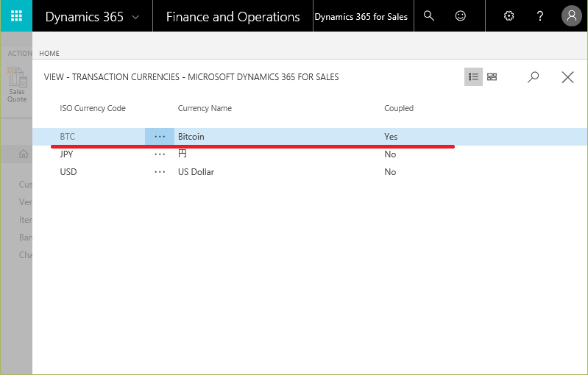Viewport: 588px width, 375px height.
Task: Sort by Coupled column header
Action: (x=399, y=108)
